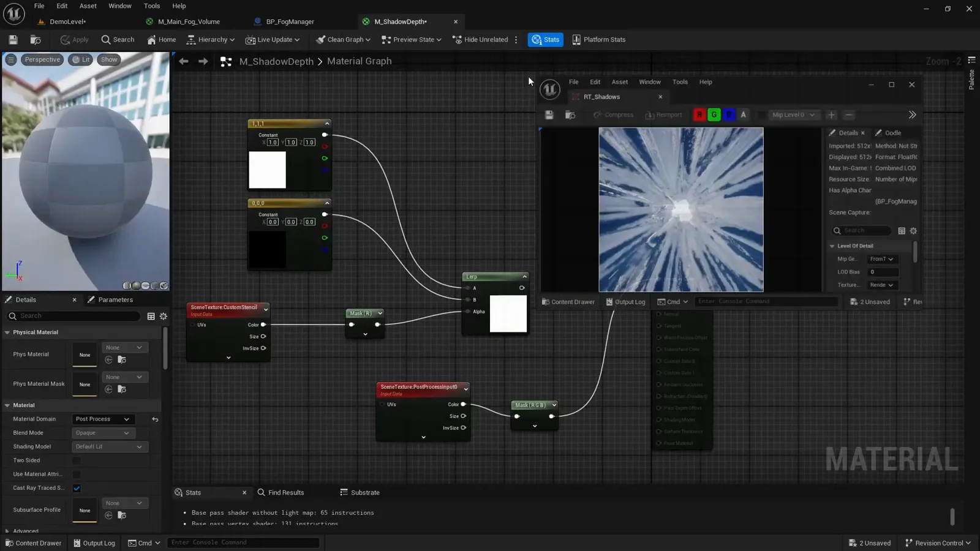Use selected asset for Phys Material Mask
This screenshot has height=551, width=980.
(108, 389)
